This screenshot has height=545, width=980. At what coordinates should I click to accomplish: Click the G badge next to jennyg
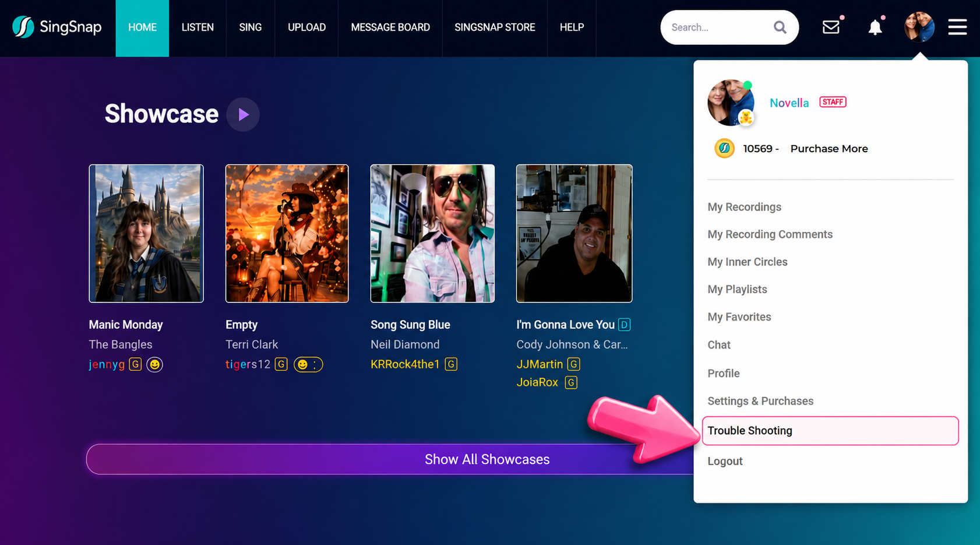tap(135, 364)
